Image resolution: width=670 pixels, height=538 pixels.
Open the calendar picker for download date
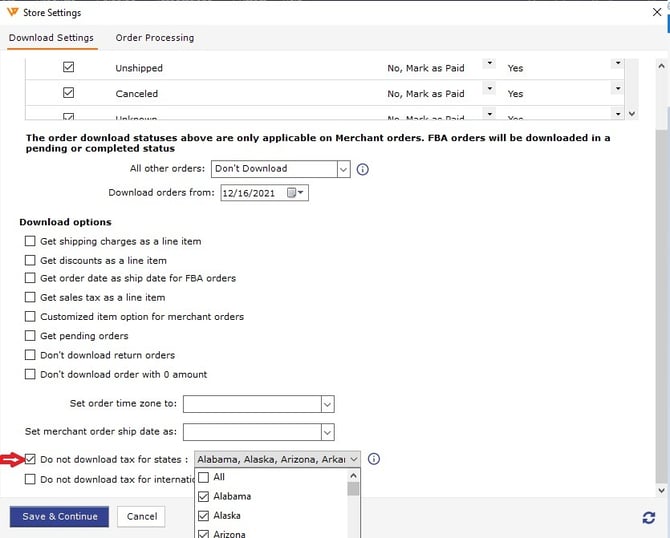tap(296, 193)
